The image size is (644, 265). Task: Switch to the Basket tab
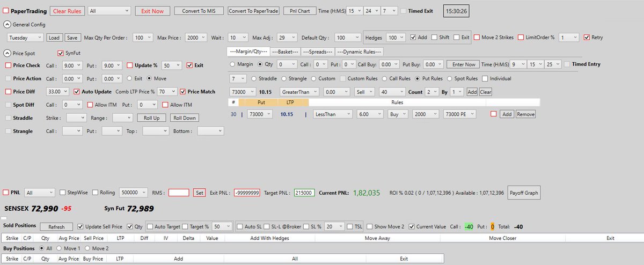click(x=285, y=51)
